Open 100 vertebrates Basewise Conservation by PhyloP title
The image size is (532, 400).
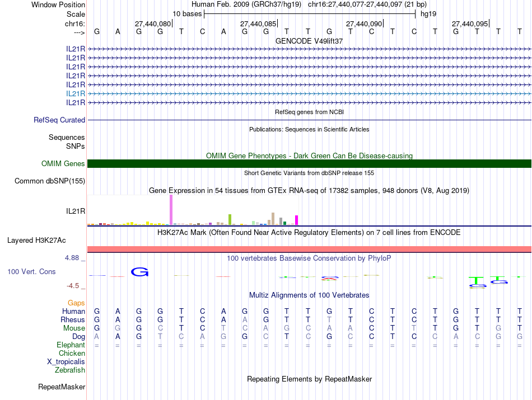click(309, 258)
